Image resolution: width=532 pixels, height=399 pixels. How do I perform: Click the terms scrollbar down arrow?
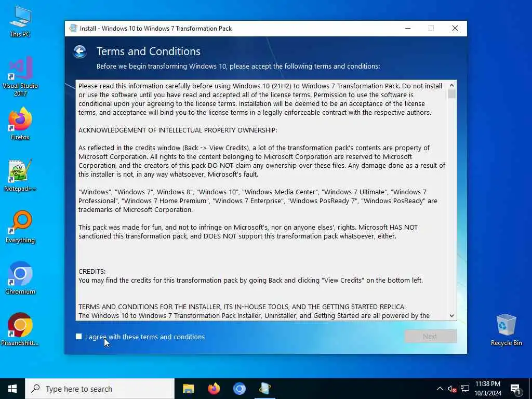(x=451, y=315)
